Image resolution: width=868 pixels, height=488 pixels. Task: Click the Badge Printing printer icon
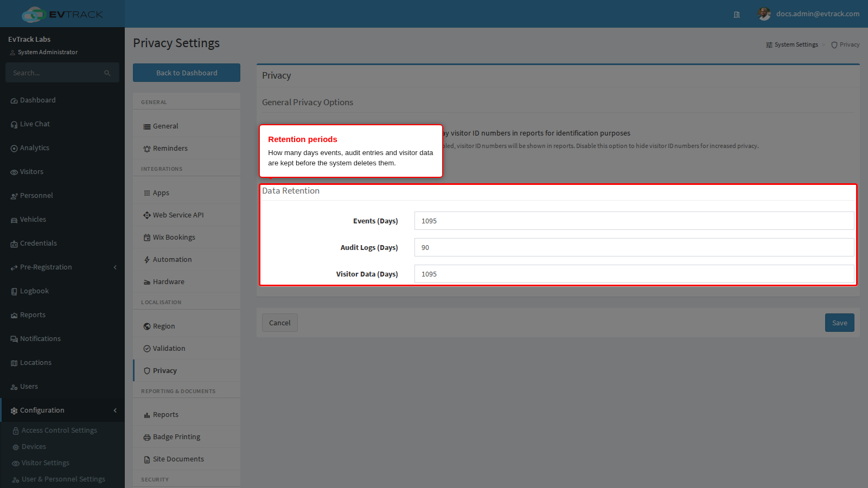tap(147, 438)
